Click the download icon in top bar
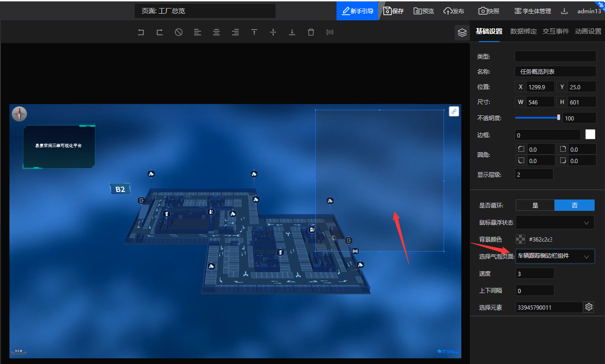This screenshot has height=364, width=605. 564,11
